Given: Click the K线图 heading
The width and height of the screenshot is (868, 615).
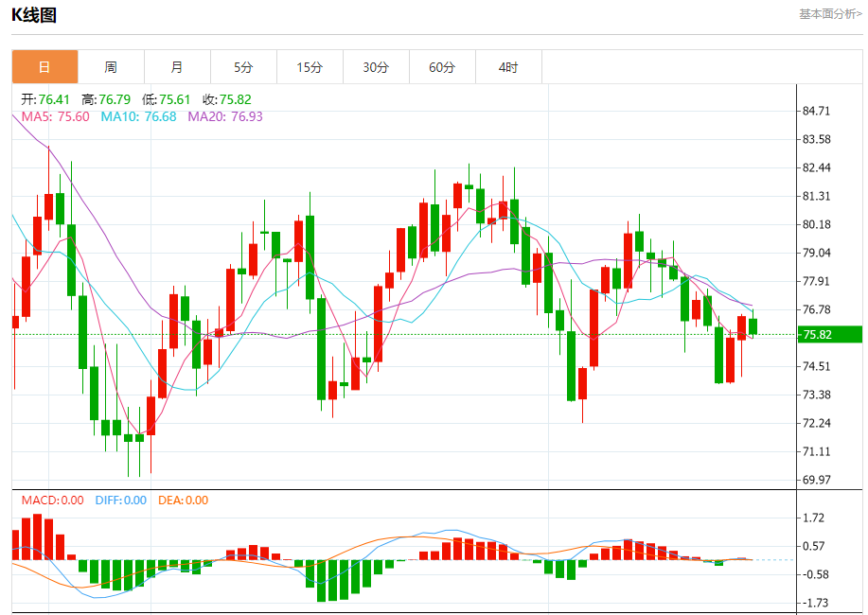Looking at the screenshot, I should pos(34,15).
